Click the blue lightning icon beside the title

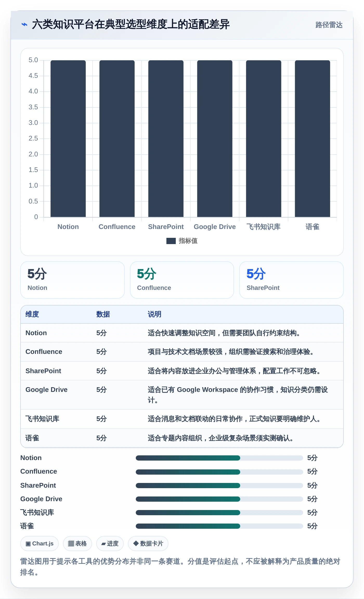point(24,24)
